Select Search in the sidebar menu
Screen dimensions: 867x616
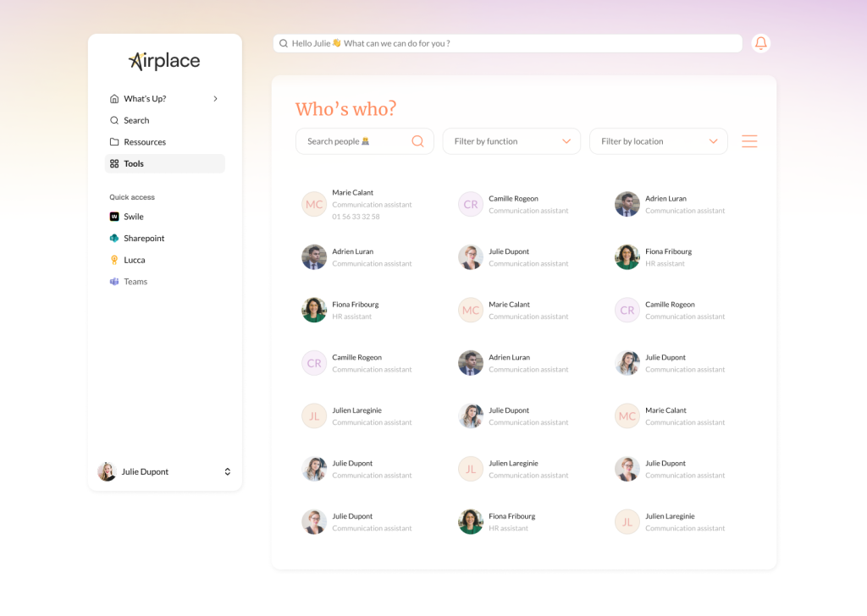tap(135, 121)
